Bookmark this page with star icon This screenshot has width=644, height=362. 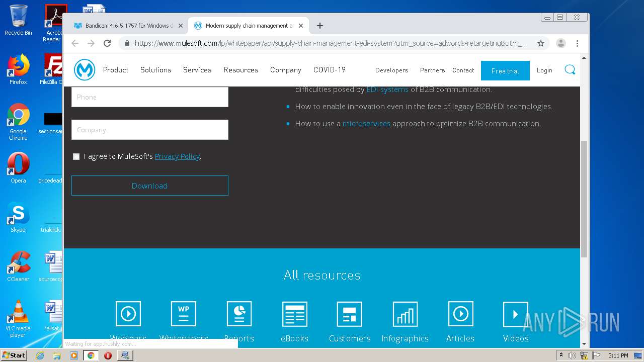541,43
